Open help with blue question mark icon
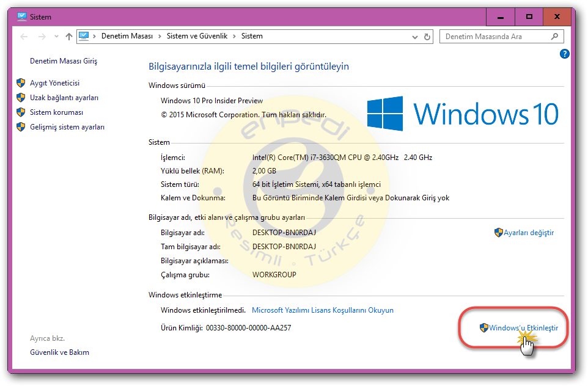This screenshot has height=386, width=588. tap(564, 54)
